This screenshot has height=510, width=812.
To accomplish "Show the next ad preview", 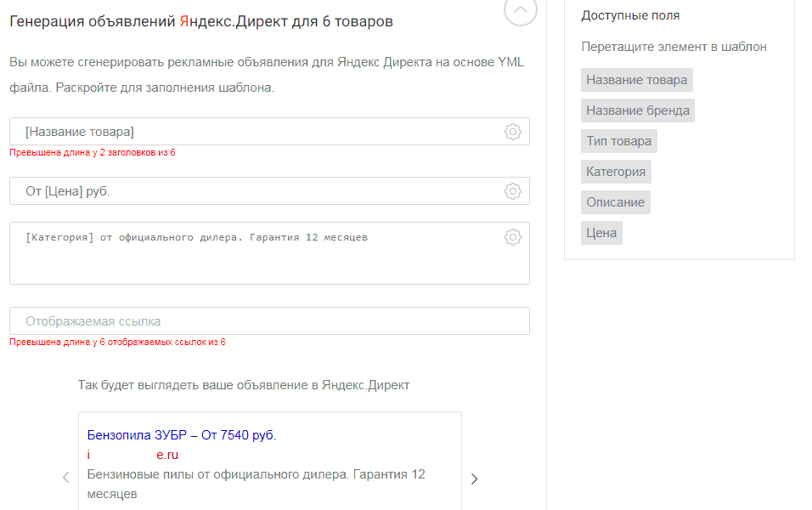I will click(474, 479).
